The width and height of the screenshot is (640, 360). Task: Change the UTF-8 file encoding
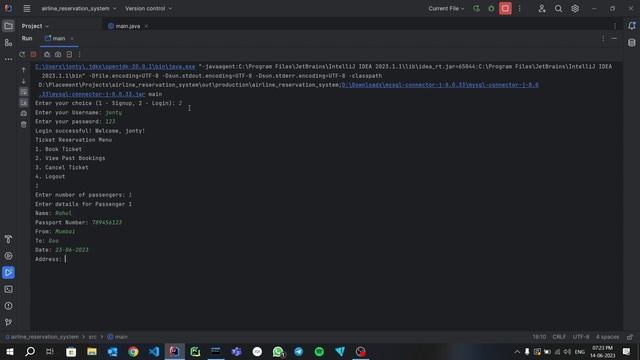(x=581, y=337)
